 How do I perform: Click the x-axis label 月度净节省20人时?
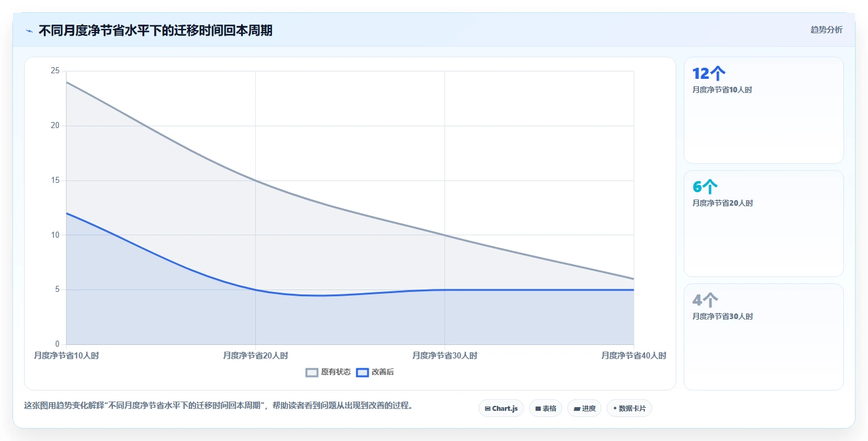tap(255, 355)
